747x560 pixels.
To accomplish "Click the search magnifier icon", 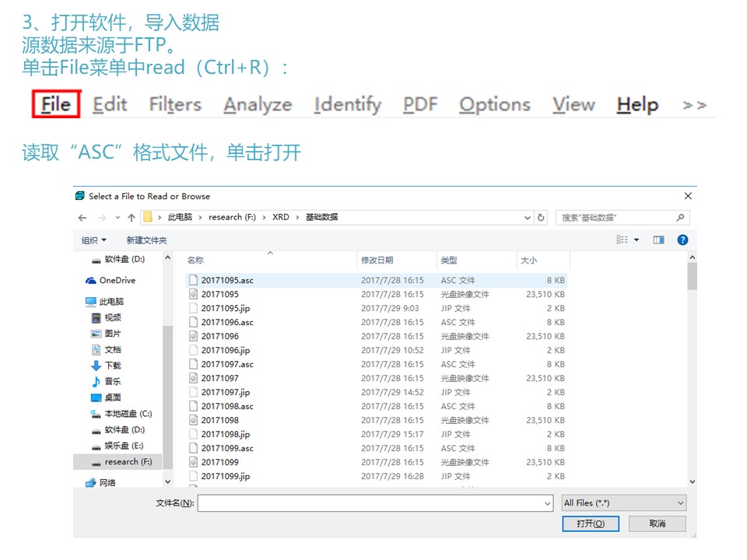I will point(680,218).
